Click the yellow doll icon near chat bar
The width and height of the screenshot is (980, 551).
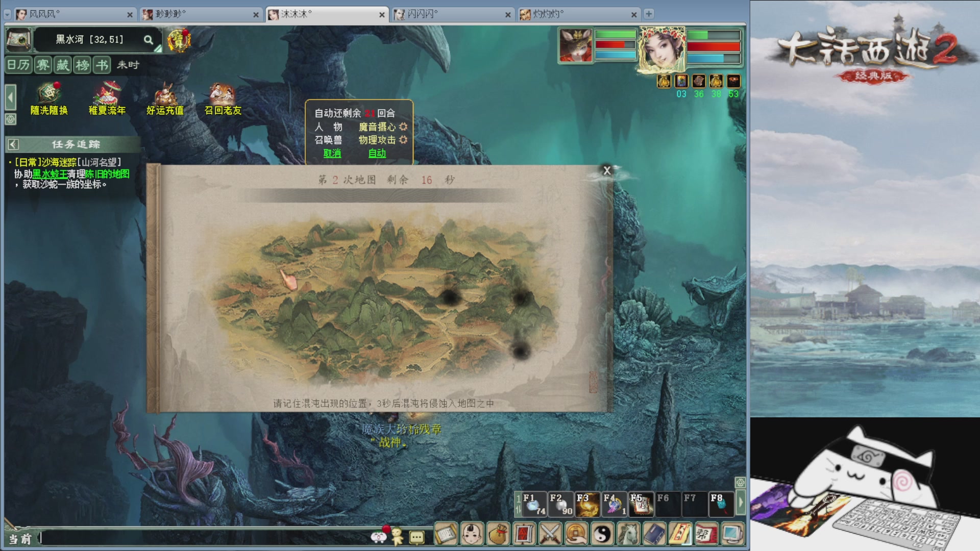pyautogui.click(x=397, y=536)
